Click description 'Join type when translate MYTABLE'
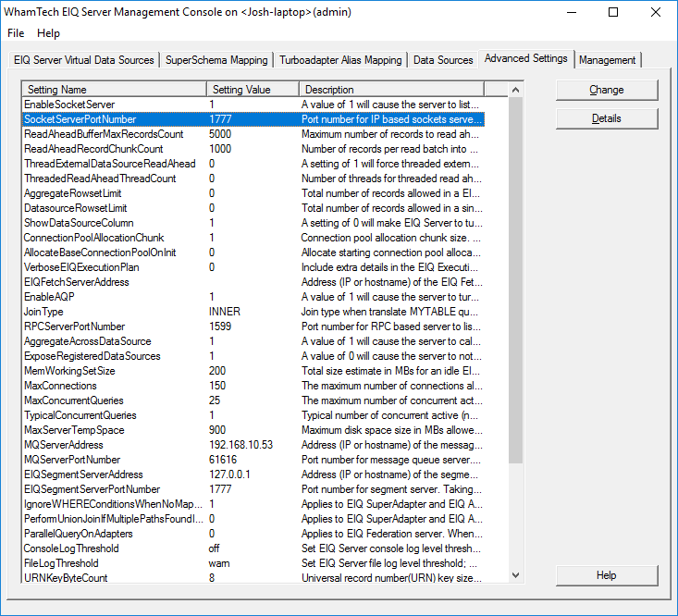Image resolution: width=678 pixels, height=616 pixels. (x=389, y=312)
